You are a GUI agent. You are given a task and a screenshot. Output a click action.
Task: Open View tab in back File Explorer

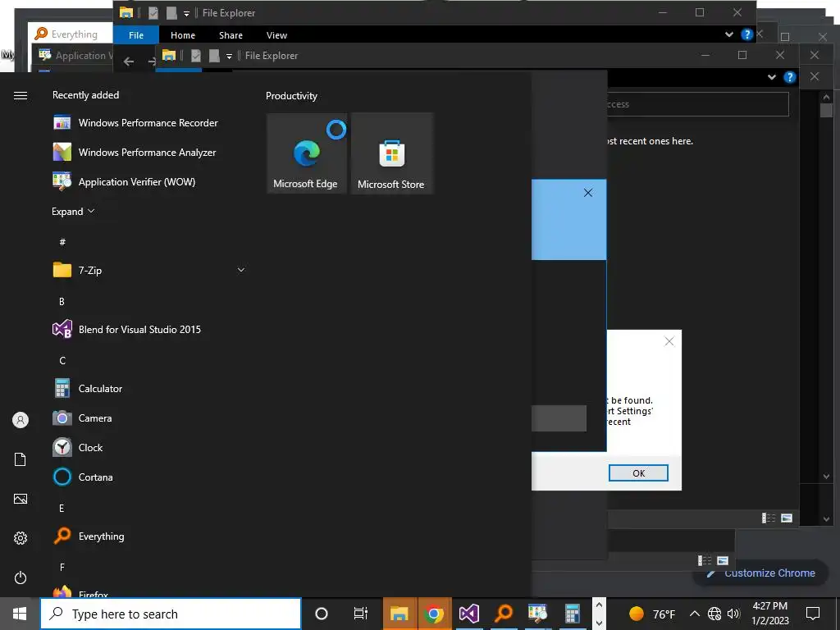click(x=277, y=34)
